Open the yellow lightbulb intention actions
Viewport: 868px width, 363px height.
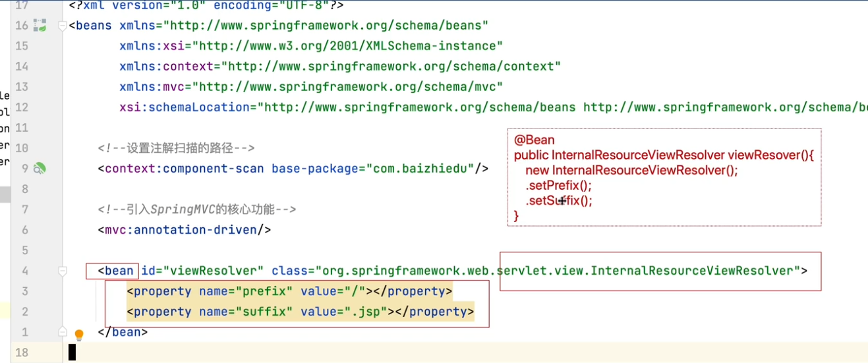coord(79,335)
